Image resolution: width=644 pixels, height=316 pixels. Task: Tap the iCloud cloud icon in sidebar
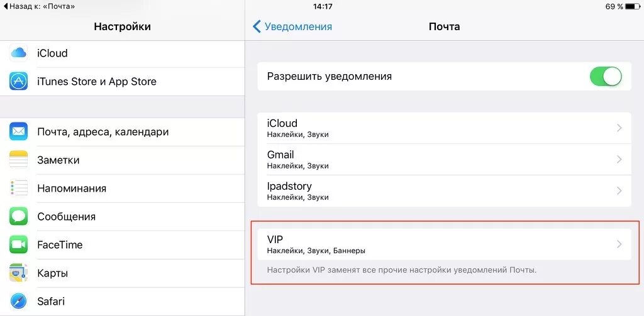coord(18,53)
